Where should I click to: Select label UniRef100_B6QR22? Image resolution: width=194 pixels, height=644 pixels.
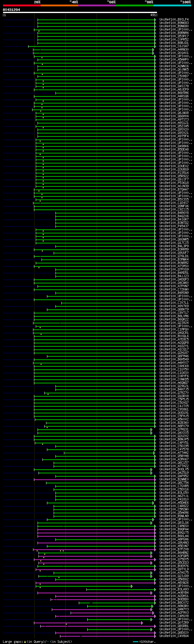[174, 320]
